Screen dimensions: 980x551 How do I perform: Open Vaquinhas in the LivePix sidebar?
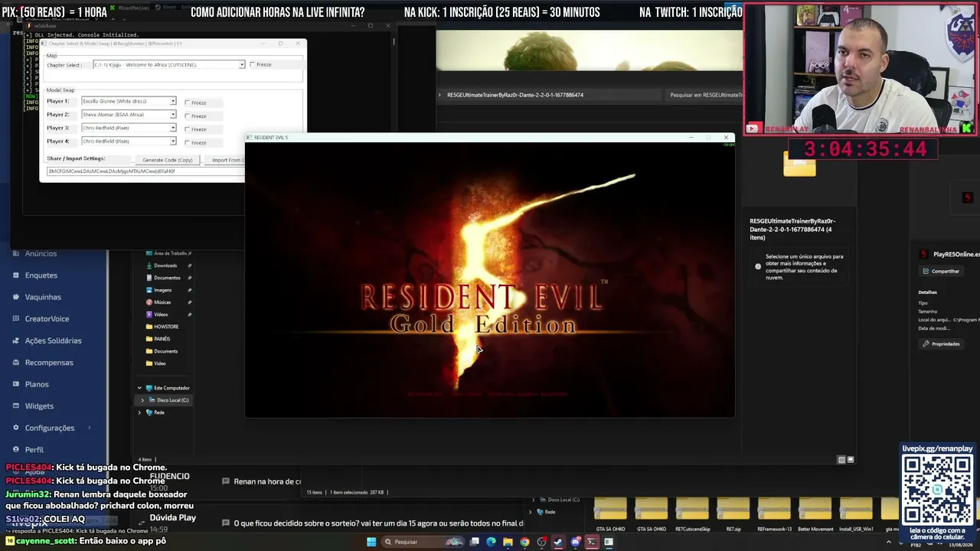[x=43, y=297]
